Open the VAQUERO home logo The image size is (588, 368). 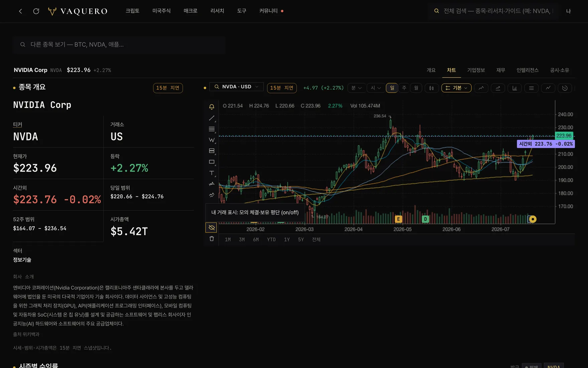78,11
